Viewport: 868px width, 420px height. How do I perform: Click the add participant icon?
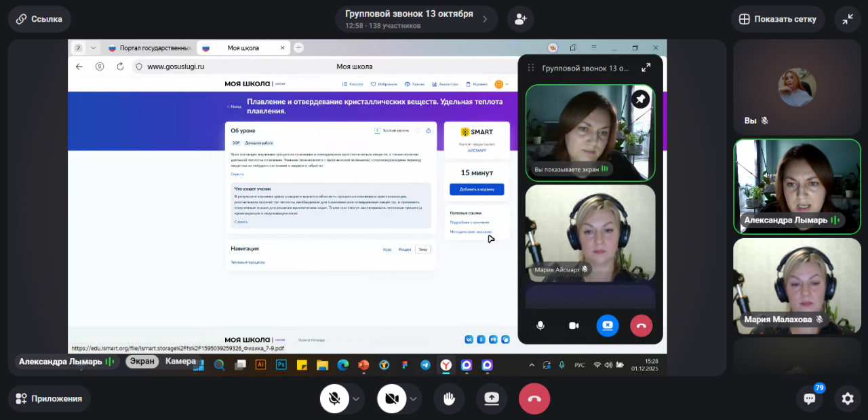[x=520, y=19]
